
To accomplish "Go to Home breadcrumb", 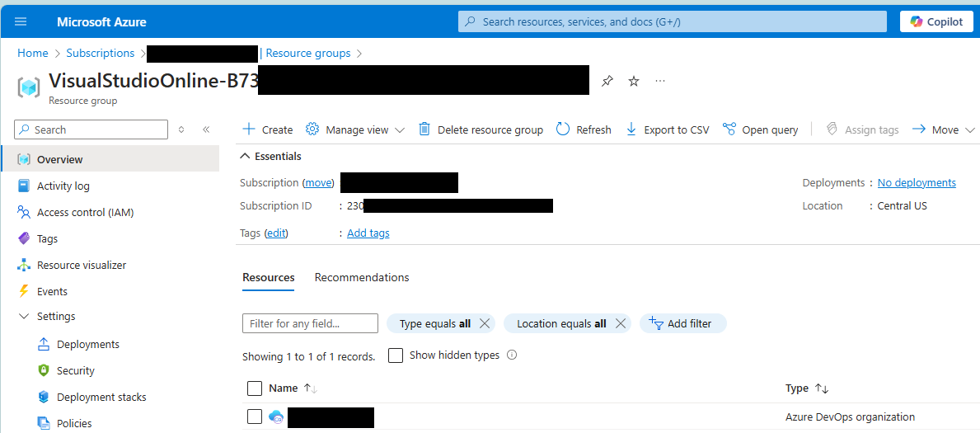I will (x=32, y=53).
